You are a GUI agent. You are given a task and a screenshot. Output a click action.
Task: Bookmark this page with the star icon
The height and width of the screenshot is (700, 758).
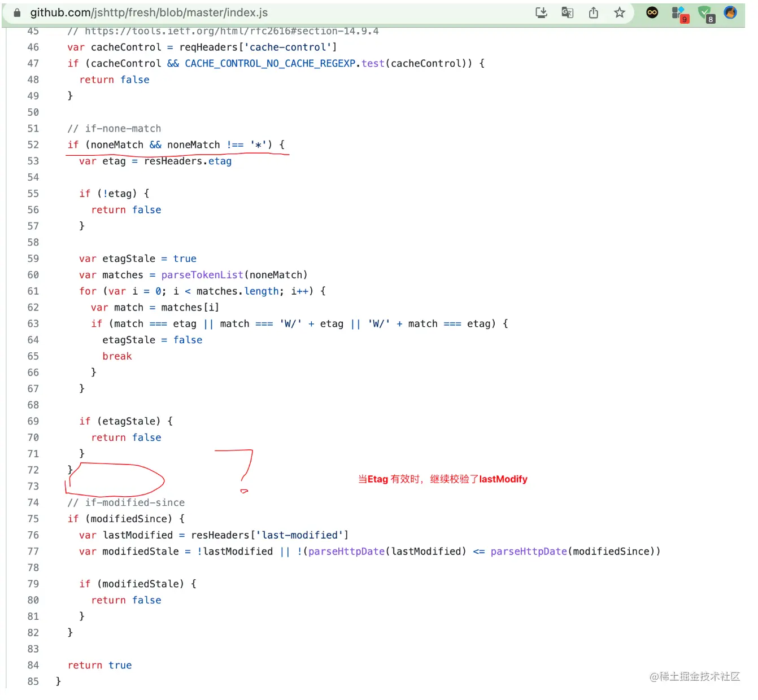620,12
